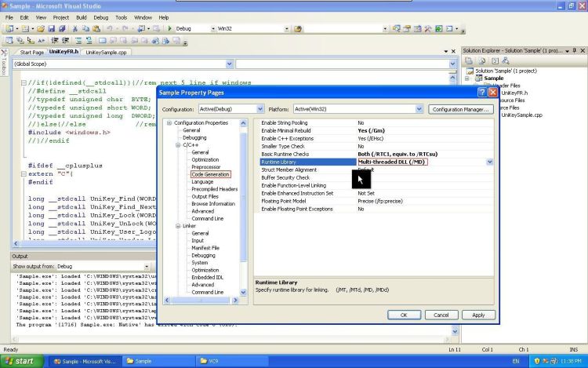Screen dimensions: 588x368
Task: Select Code Generation in property tree
Action: point(210,174)
